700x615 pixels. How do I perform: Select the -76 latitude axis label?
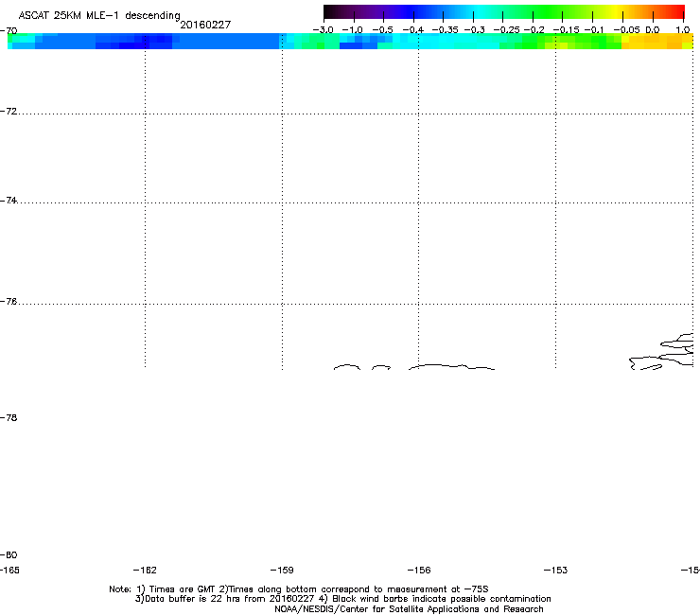tap(9, 302)
